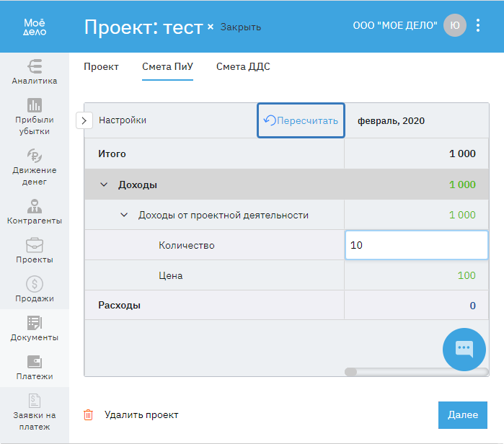Open the Аналитика sidebar icon
This screenshot has width=504, height=444.
click(x=35, y=66)
